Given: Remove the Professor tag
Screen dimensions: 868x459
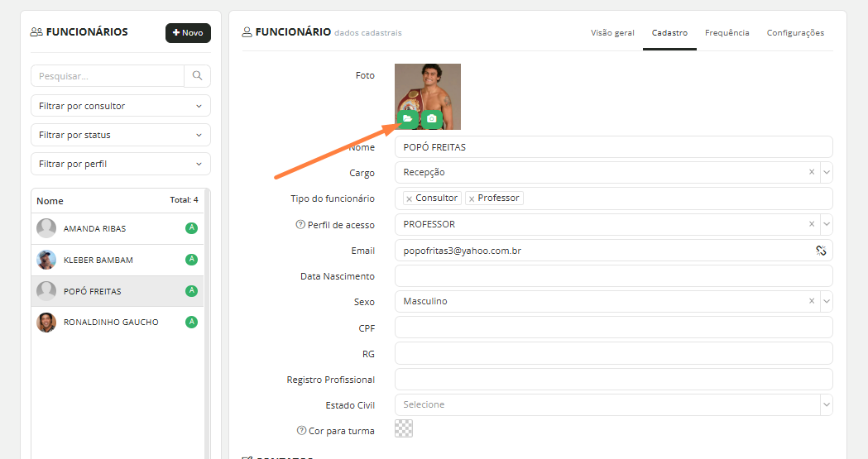Looking at the screenshot, I should (x=472, y=198).
